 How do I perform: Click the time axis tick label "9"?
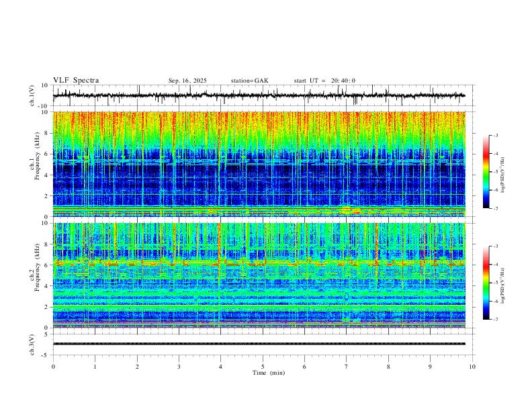430,367
